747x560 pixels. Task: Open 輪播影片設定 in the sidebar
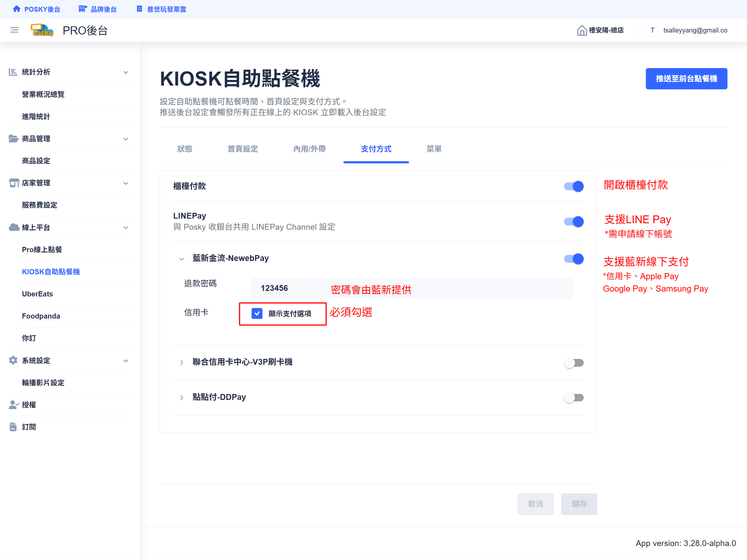tap(43, 382)
